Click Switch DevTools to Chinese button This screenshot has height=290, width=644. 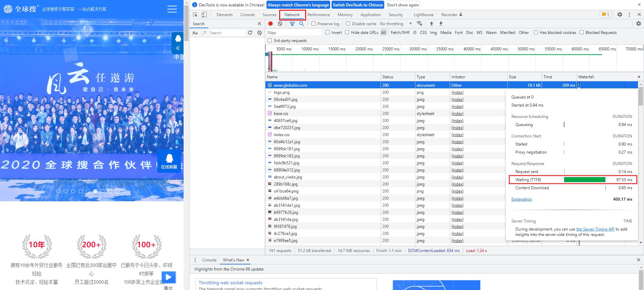[x=358, y=5]
